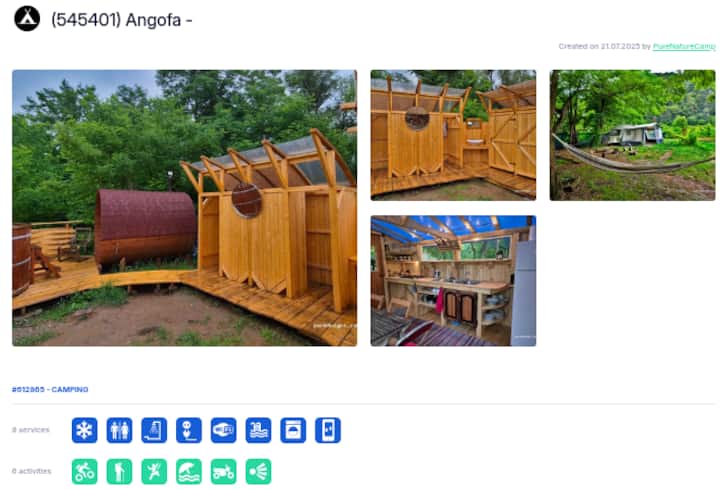Click the cycling activity icon
This screenshot has width=720, height=489.
(84, 472)
